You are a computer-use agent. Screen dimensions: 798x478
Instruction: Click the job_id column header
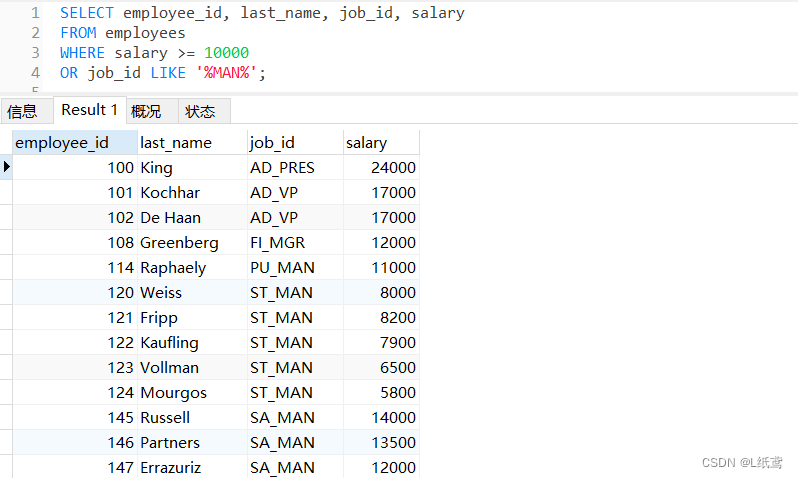click(295, 143)
